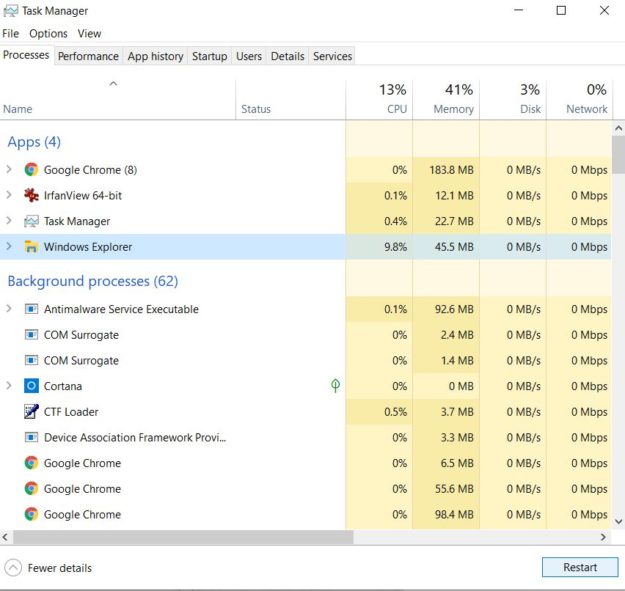The image size is (625, 591).
Task: Expand the Google Chrome (8) group
Action: (9, 169)
